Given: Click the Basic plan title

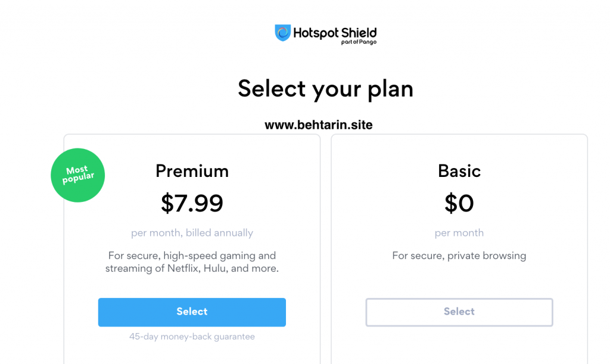Looking at the screenshot, I should tap(459, 171).
